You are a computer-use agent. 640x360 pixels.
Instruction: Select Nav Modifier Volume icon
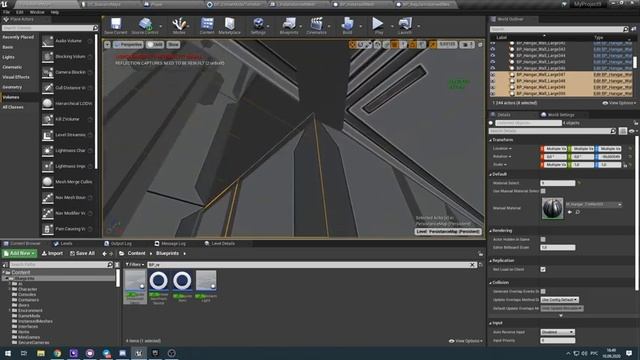tap(48, 213)
